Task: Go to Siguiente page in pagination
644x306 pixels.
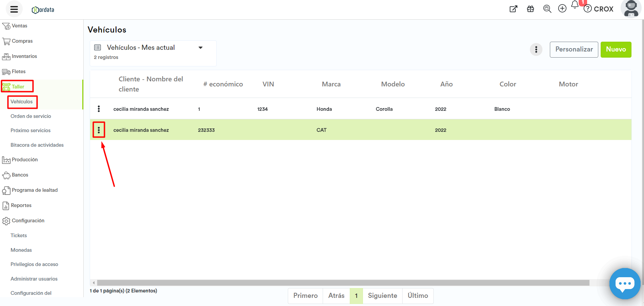Action: [382, 296]
